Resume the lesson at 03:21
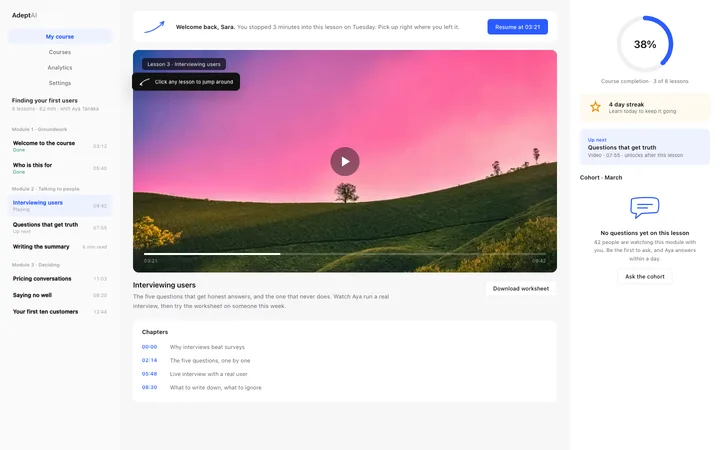The width and height of the screenshot is (720, 450). [x=517, y=27]
